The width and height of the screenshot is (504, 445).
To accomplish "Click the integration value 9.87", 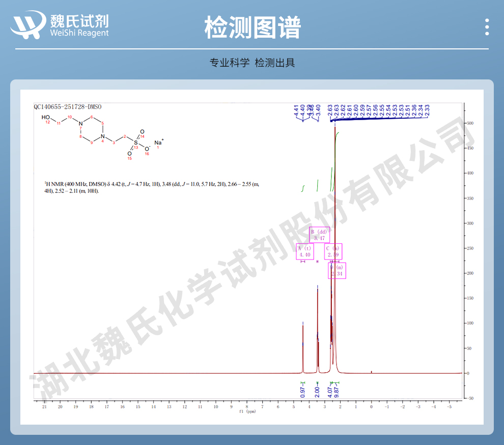I will click(337, 392).
